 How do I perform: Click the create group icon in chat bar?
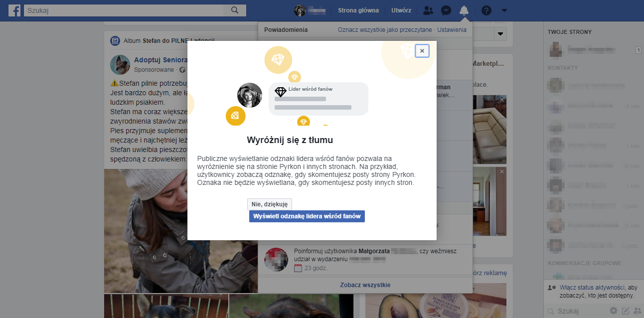click(x=637, y=311)
